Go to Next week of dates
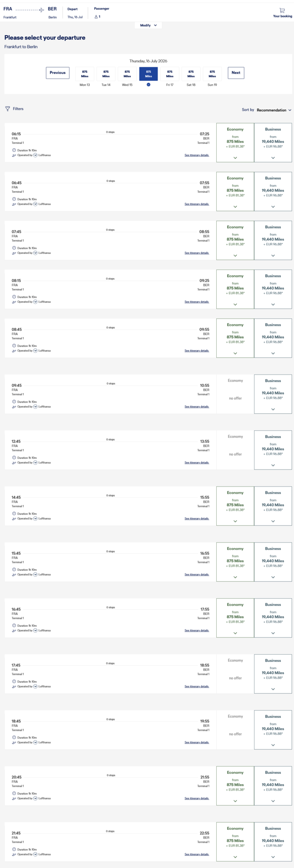This screenshot has height=868, width=294. click(x=236, y=73)
